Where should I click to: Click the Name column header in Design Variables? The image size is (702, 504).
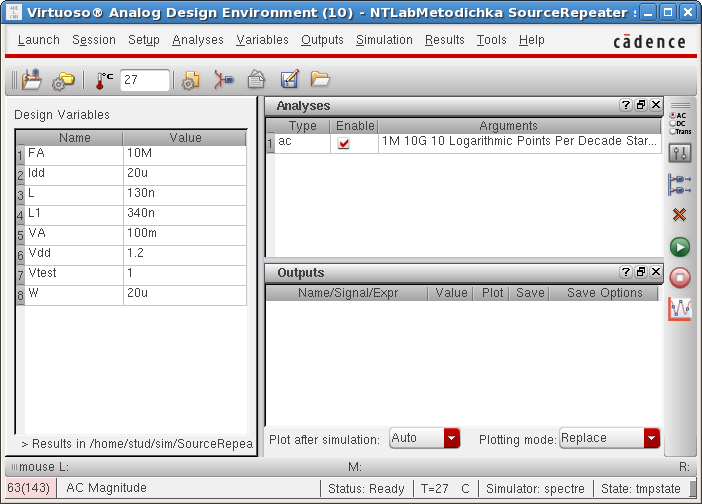pyautogui.click(x=74, y=138)
